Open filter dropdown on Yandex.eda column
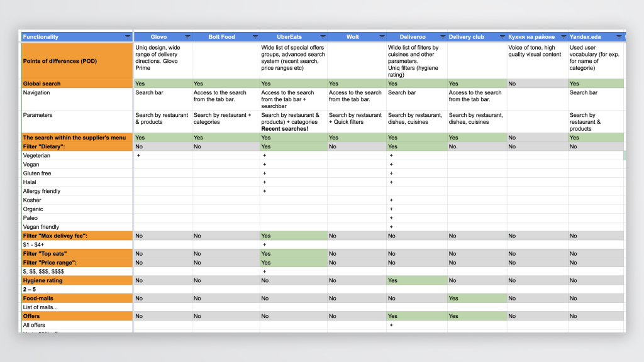 619,37
